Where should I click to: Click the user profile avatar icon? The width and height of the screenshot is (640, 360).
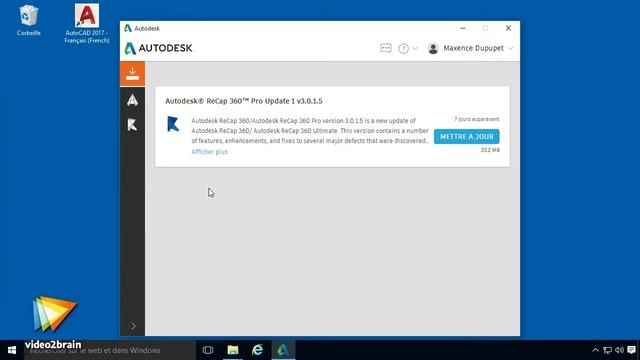click(x=433, y=48)
